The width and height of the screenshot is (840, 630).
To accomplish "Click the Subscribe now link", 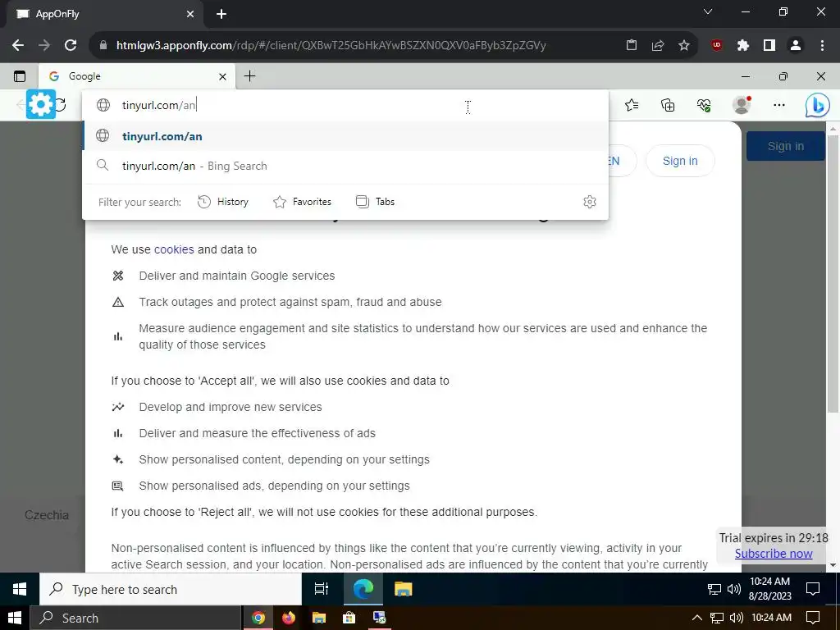I will coord(773,554).
